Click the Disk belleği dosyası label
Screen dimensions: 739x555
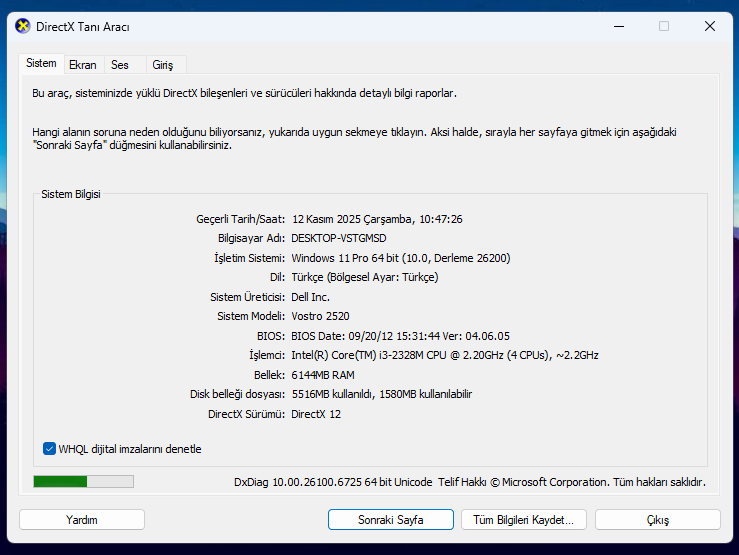point(237,394)
